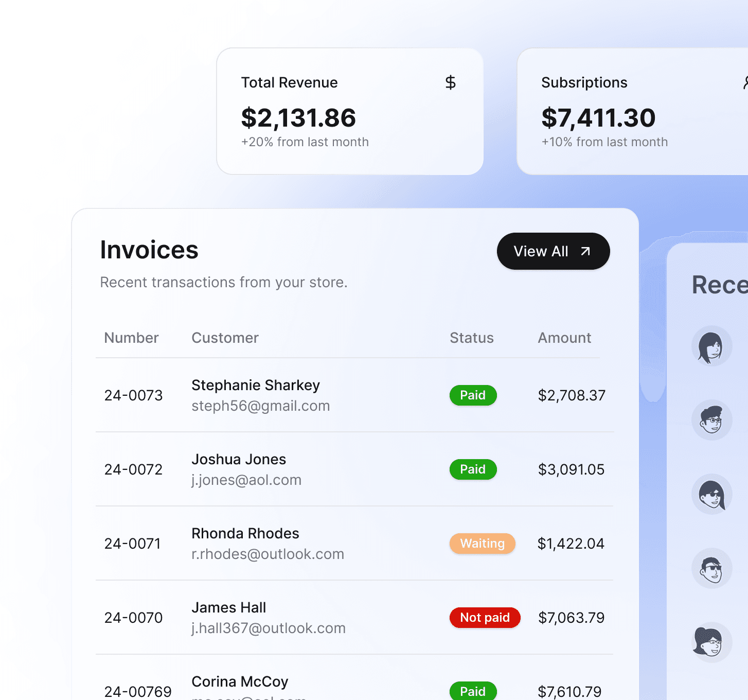Sort by the Amount column header
748x700 pixels.
pyautogui.click(x=564, y=338)
